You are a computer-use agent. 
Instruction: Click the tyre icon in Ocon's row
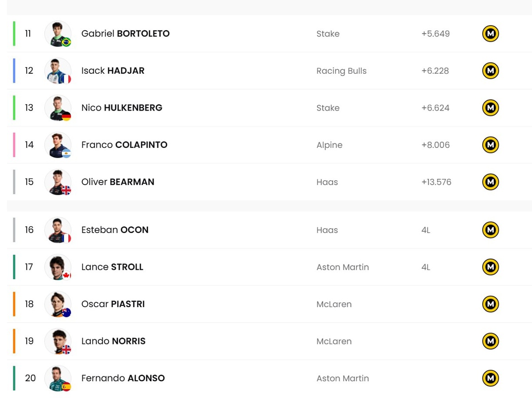click(x=490, y=230)
